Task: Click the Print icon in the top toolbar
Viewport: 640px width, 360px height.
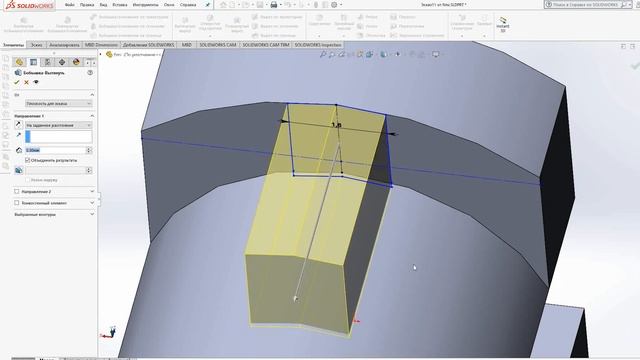Action: [x=274, y=5]
